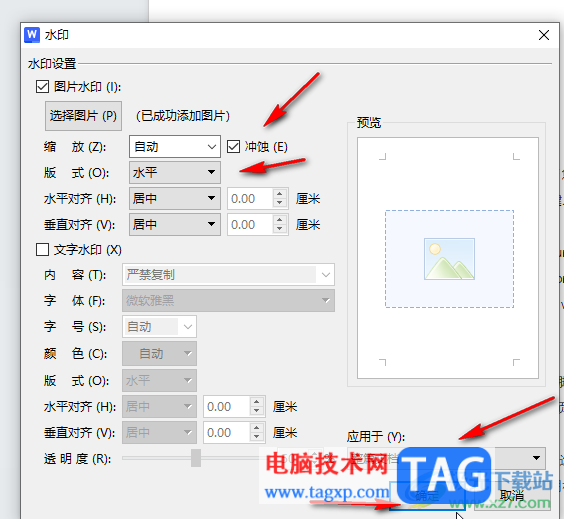Screen dimensions: 564x519
Task: Open picture 垂直对齐 (V) 居中 dropdown
Action: 175,224
